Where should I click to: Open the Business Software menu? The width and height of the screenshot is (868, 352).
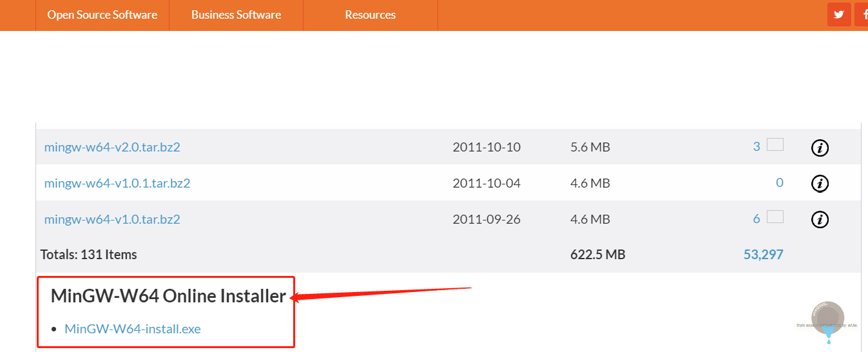pyautogui.click(x=236, y=15)
